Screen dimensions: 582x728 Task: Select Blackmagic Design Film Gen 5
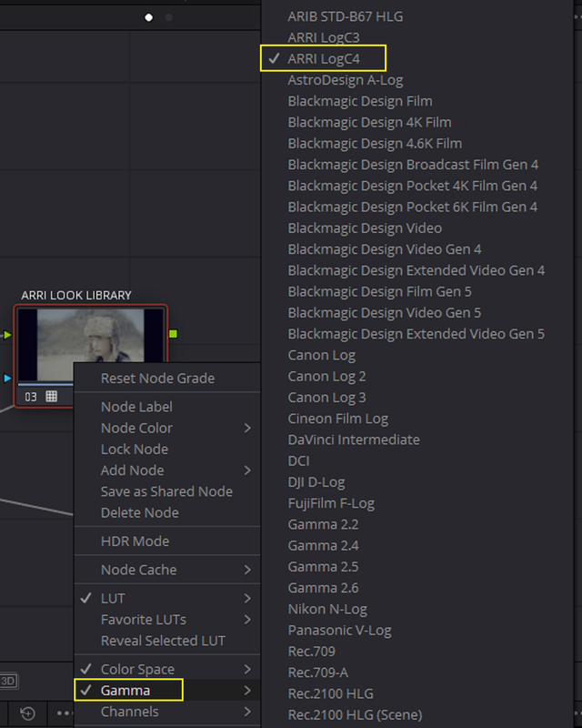pos(379,291)
